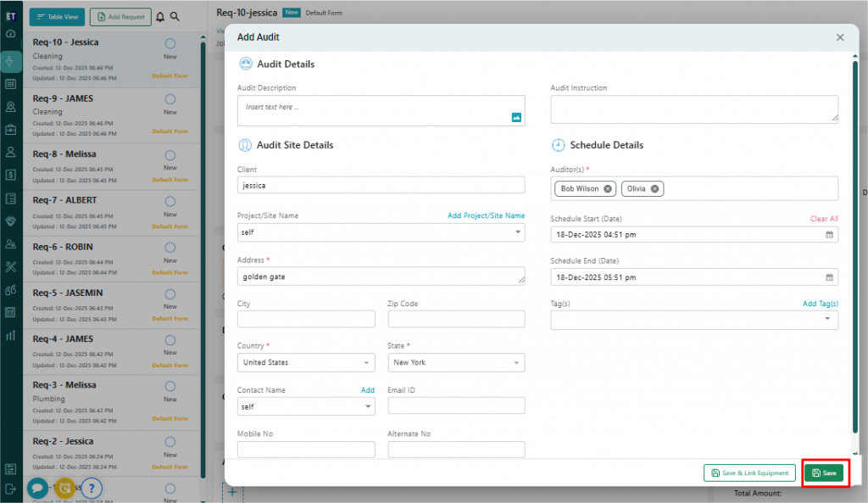Select status circle for Req-7 ALBERT
The image size is (868, 503).
tap(170, 201)
